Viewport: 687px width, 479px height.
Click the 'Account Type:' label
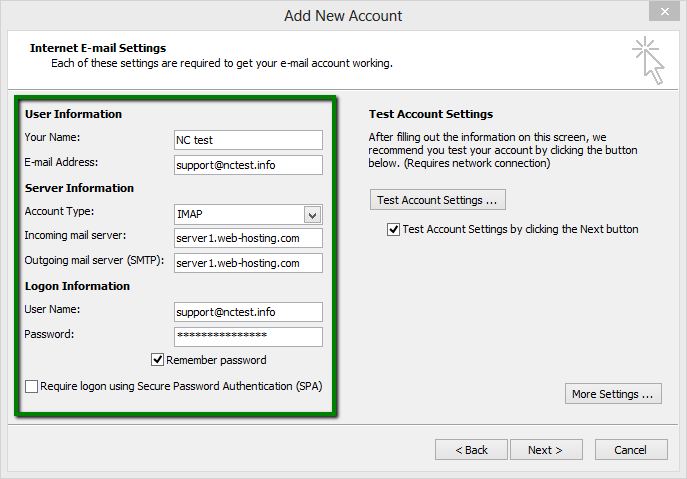click(59, 211)
